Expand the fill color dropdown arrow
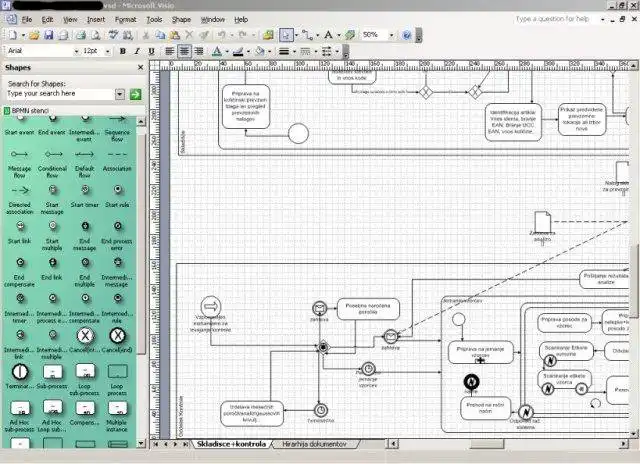Screen dimensions: 640x464 click(x=270, y=52)
